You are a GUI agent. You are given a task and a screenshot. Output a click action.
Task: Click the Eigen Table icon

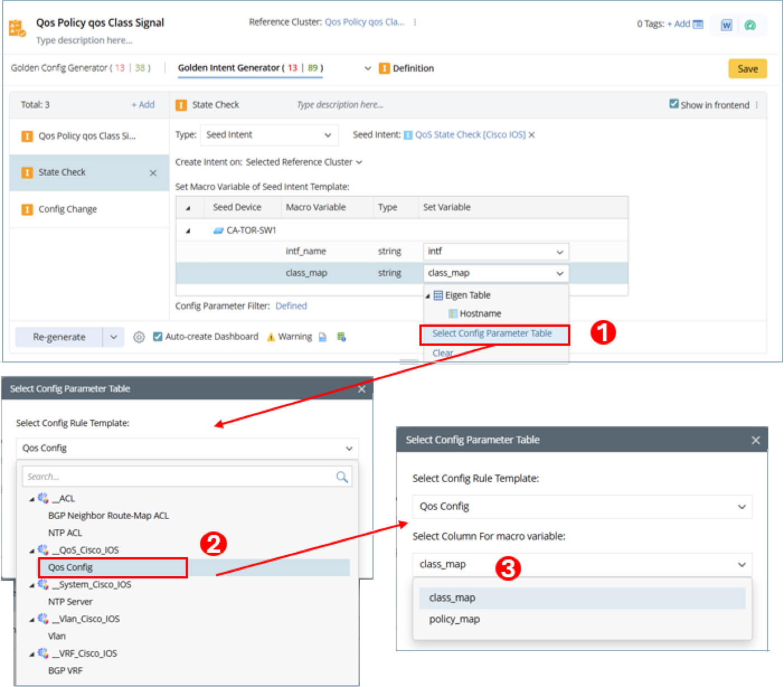click(x=438, y=295)
